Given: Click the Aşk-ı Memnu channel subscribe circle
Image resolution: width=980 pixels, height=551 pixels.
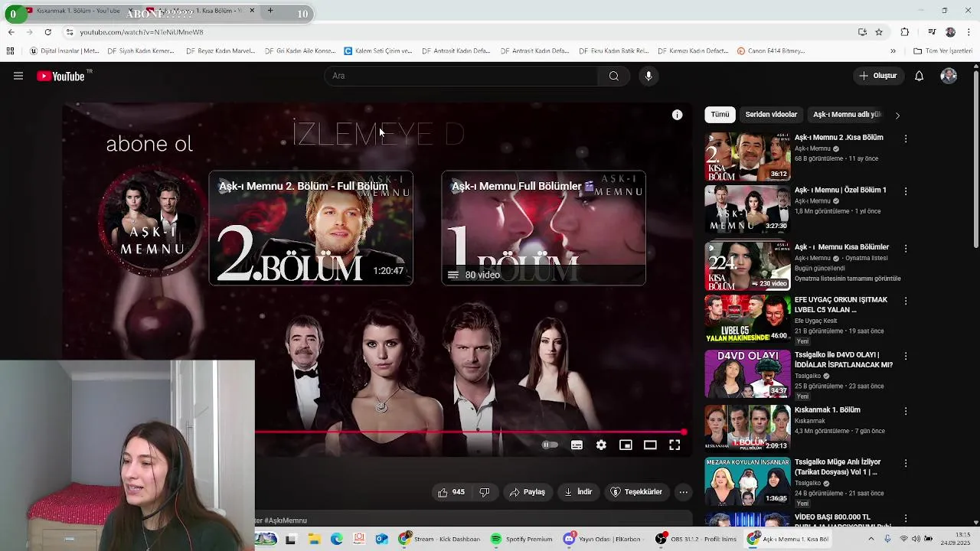Looking at the screenshot, I should (x=152, y=221).
